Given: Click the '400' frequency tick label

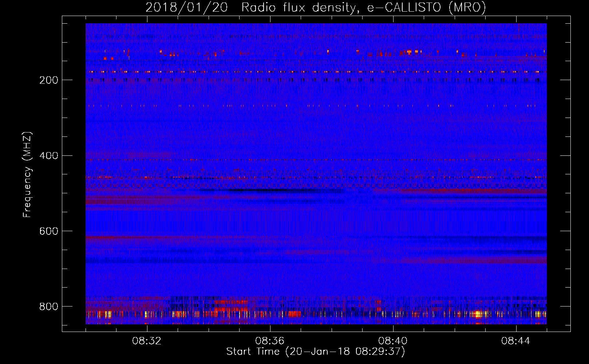Looking at the screenshot, I should click(x=49, y=156).
